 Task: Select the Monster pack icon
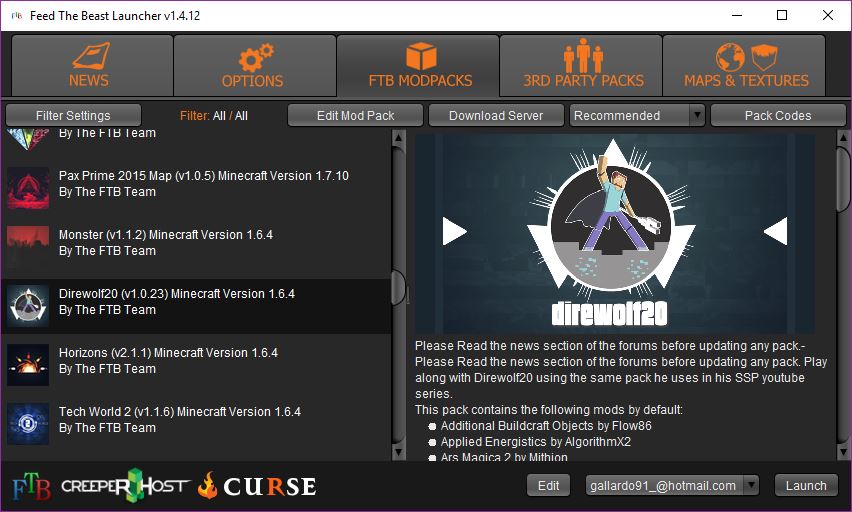(28, 247)
